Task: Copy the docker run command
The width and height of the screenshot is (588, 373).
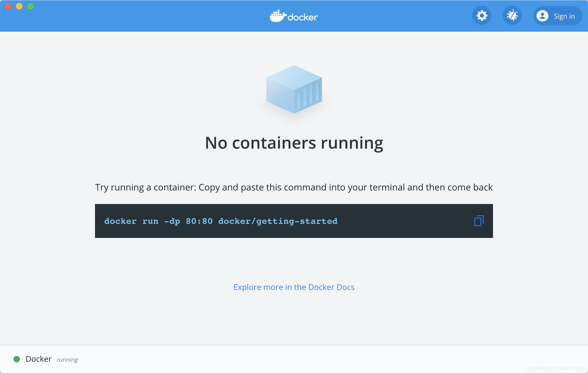Action: 479,221
